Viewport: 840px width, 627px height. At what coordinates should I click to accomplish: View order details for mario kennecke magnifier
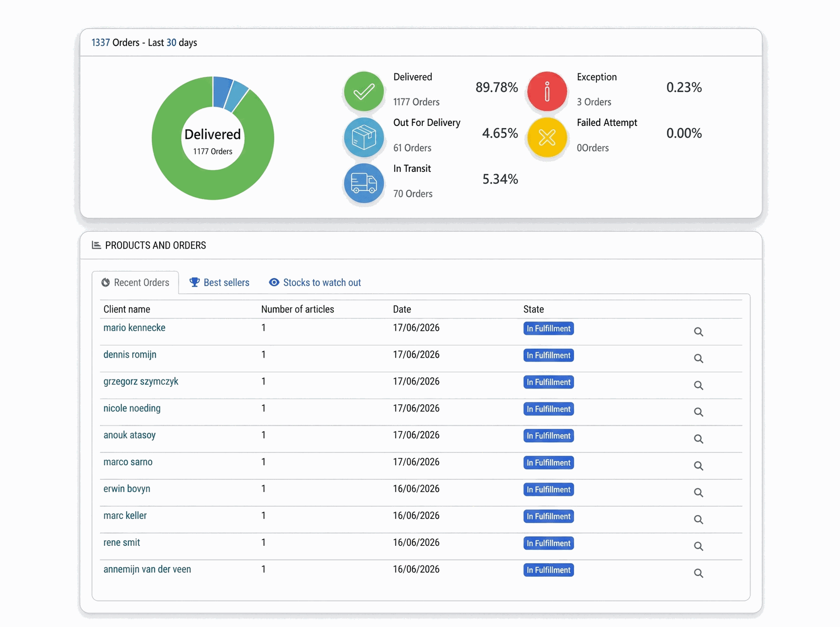coord(698,332)
